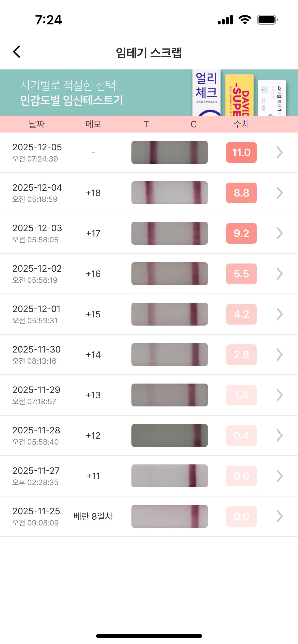Open the 2025-12-03 row chevron

tap(279, 233)
